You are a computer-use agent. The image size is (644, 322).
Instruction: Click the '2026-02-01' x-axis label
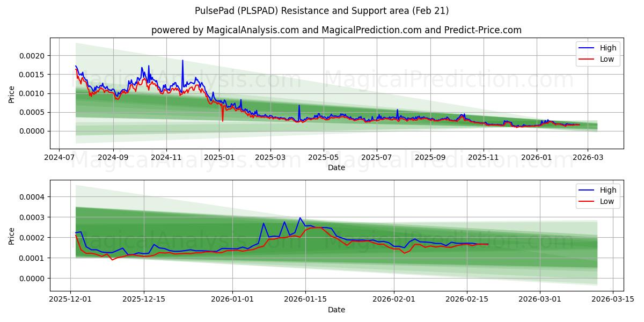tap(394, 301)
